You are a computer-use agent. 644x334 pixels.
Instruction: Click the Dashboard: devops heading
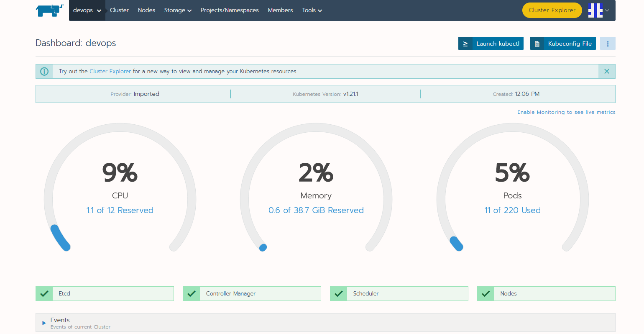pos(76,43)
